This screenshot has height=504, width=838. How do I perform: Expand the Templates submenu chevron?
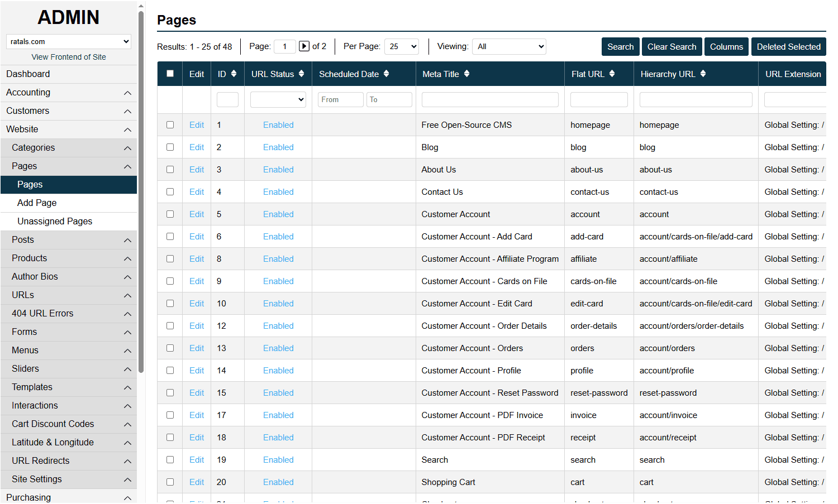point(127,387)
